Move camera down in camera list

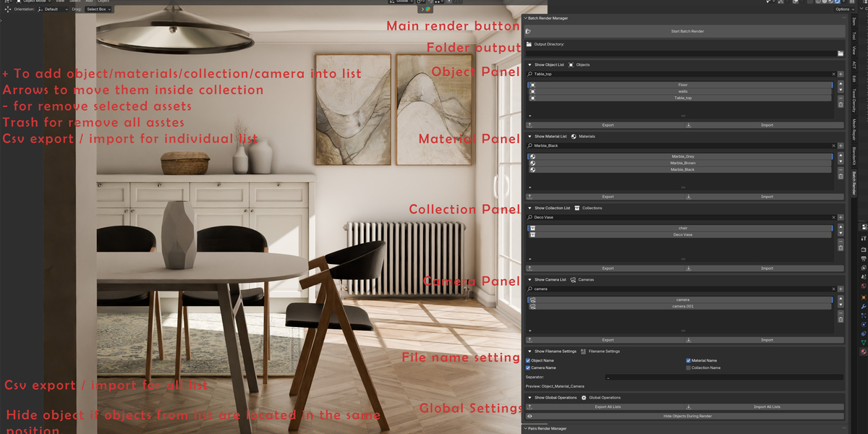841,306
